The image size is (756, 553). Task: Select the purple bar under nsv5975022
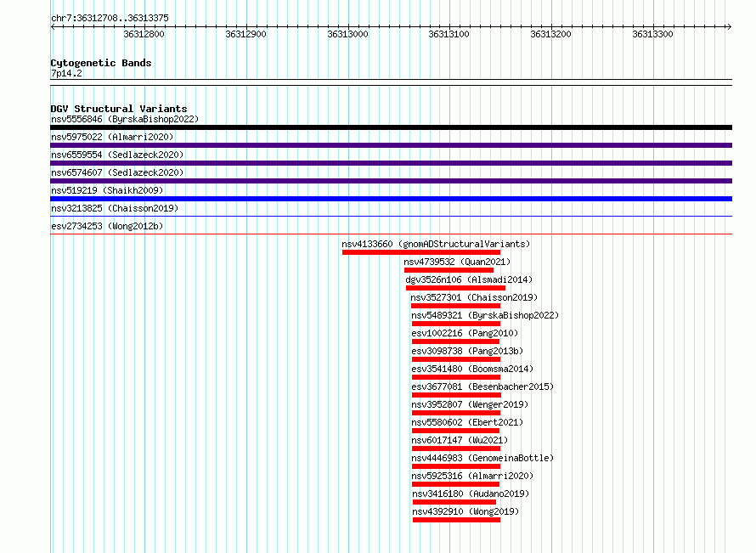point(391,145)
